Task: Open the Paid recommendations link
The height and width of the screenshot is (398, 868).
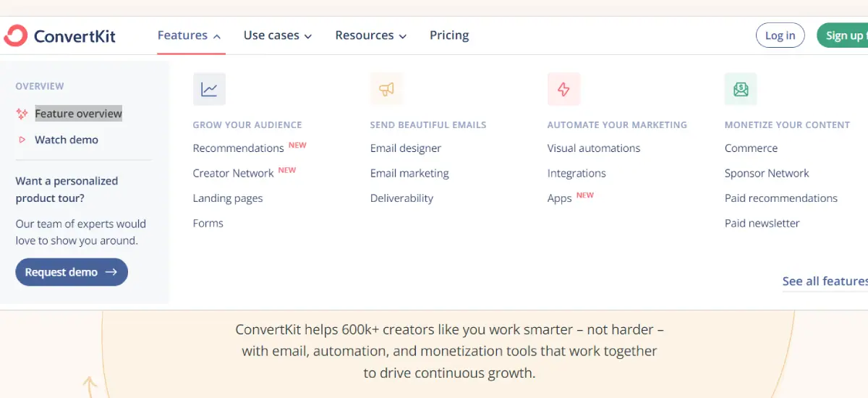Action: (x=781, y=198)
